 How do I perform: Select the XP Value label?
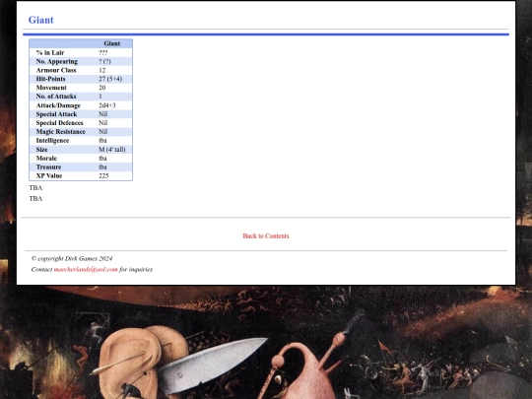49,175
